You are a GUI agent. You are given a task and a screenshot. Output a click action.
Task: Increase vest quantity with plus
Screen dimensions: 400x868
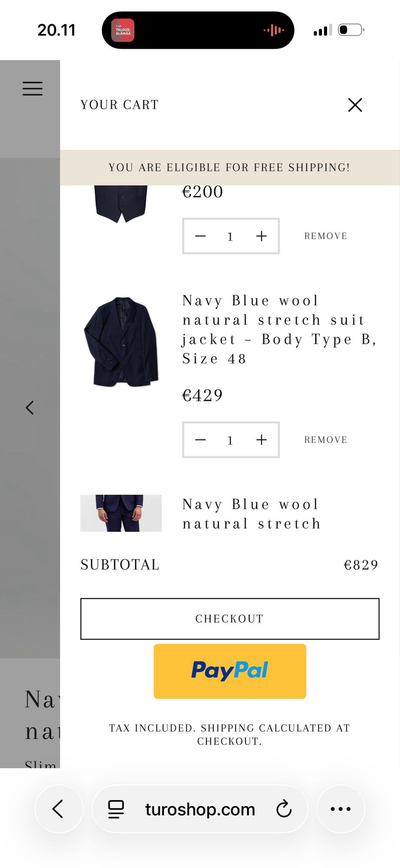(261, 236)
